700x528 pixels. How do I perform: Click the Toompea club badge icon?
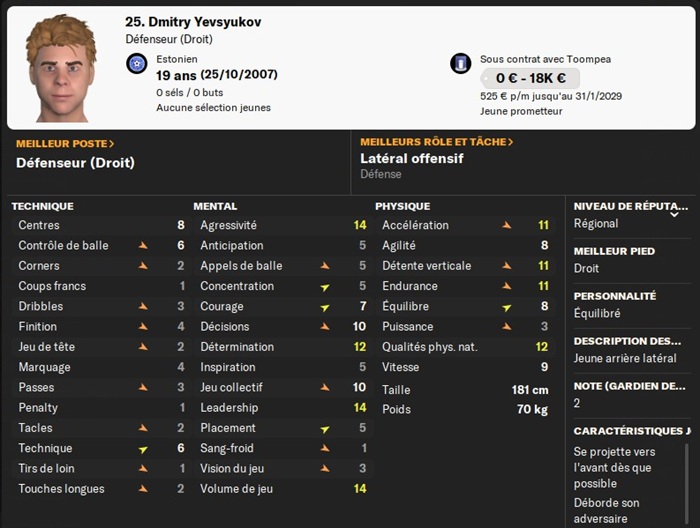(x=460, y=64)
